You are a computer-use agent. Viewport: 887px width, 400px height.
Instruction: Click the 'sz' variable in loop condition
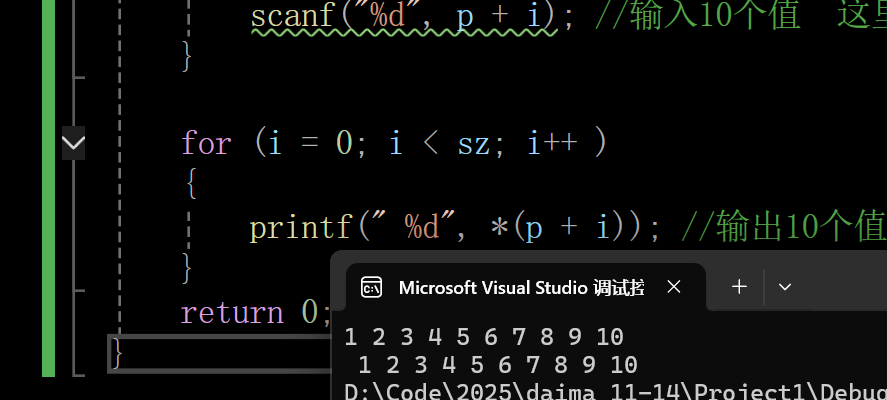pyautogui.click(x=473, y=144)
